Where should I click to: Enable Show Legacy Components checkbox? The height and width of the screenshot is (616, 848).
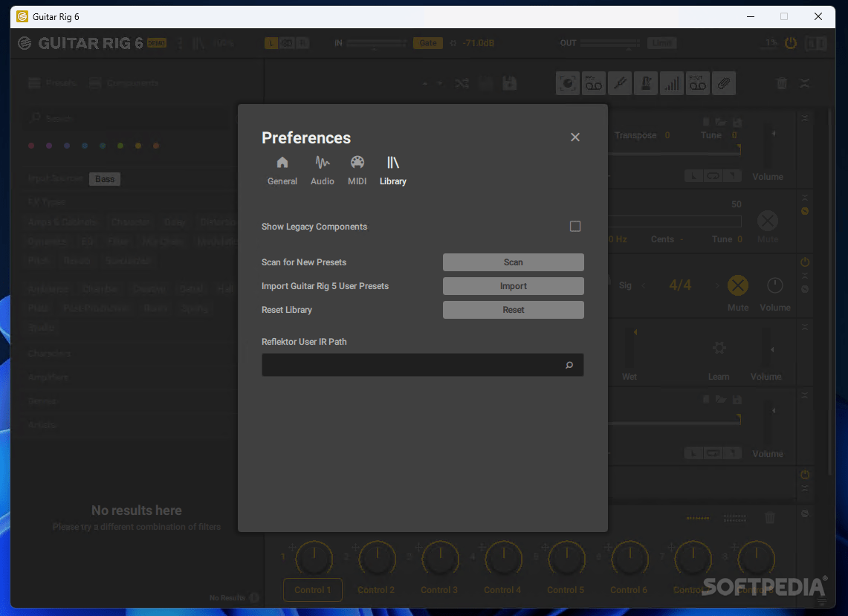[575, 226]
